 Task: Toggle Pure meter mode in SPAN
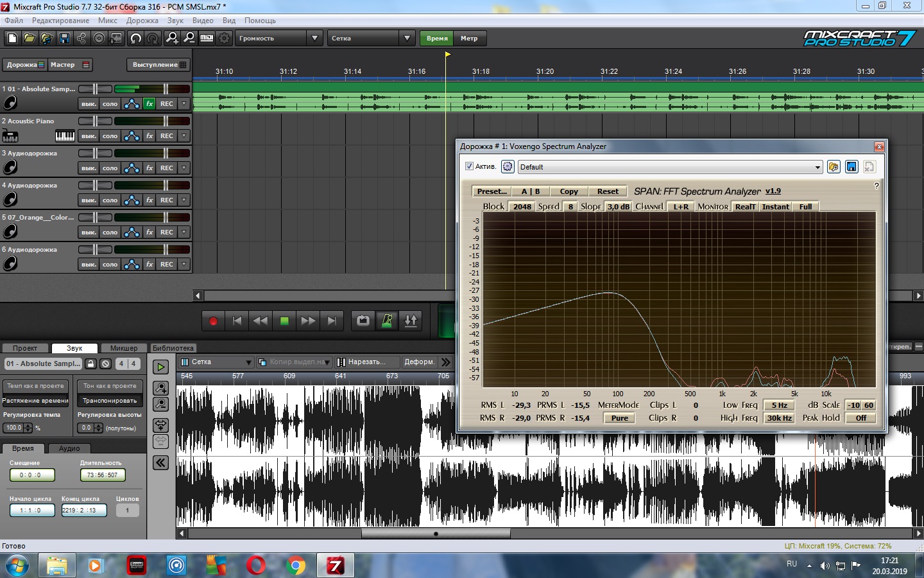coord(620,418)
